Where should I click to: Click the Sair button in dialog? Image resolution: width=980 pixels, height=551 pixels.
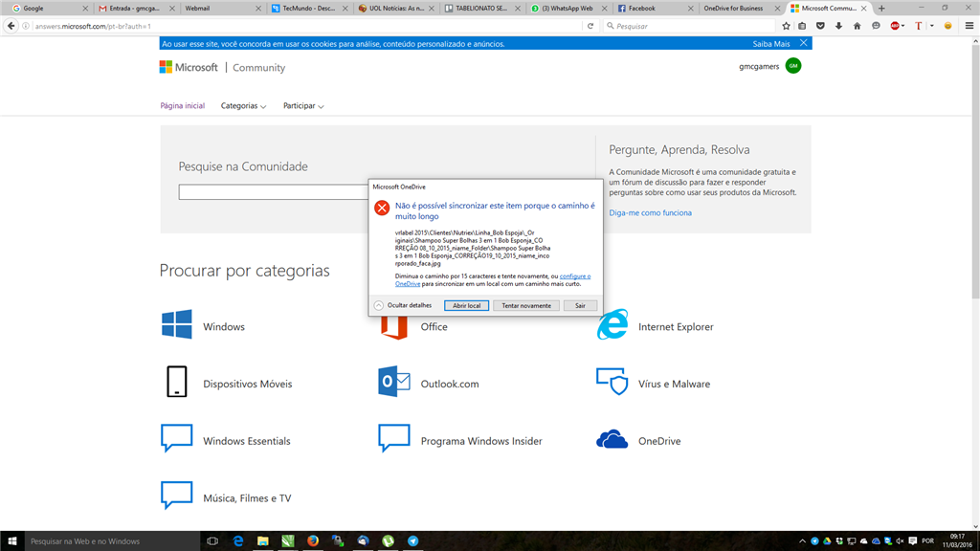pos(580,305)
